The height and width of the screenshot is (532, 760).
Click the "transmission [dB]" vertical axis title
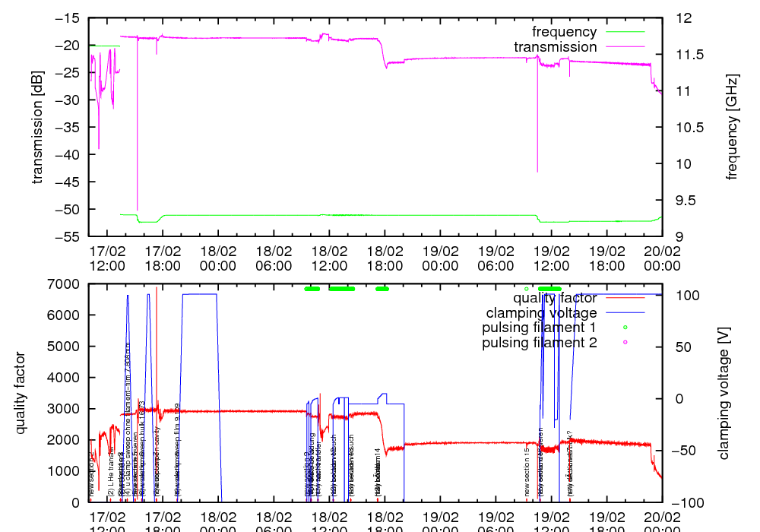point(37,128)
